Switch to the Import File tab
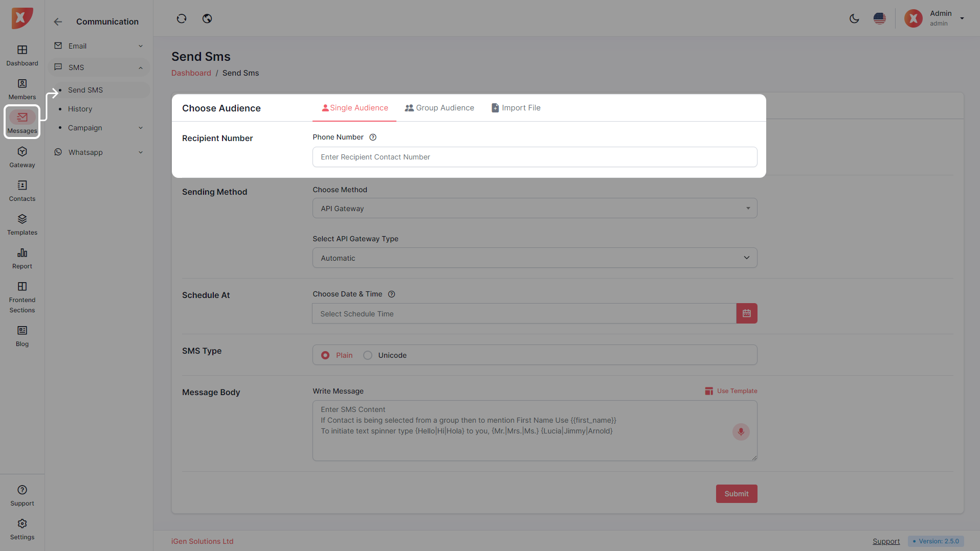 coord(516,108)
